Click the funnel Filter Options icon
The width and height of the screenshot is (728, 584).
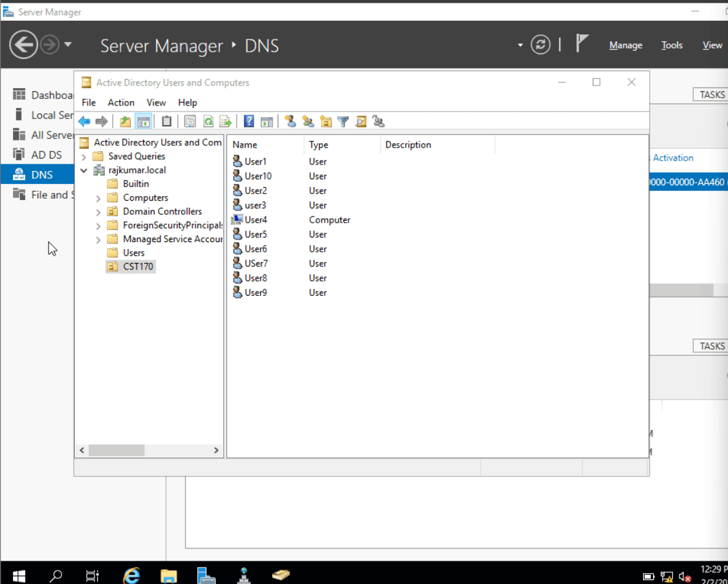point(343,122)
